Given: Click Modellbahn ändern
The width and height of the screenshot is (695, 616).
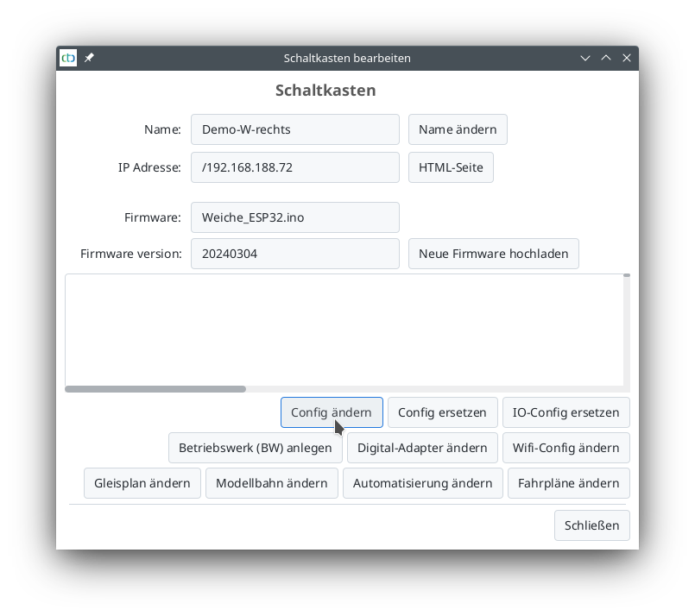Looking at the screenshot, I should (x=271, y=483).
